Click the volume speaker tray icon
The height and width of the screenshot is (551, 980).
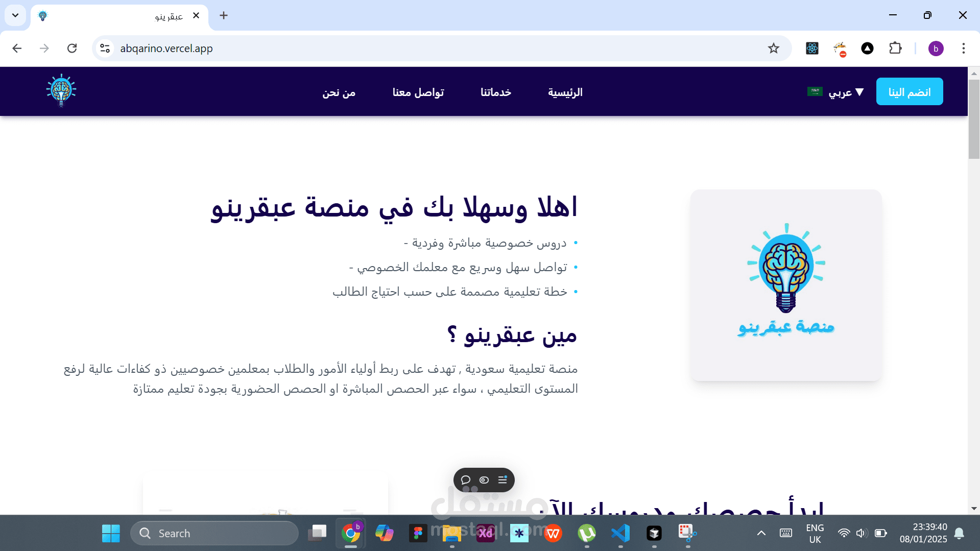pyautogui.click(x=862, y=533)
